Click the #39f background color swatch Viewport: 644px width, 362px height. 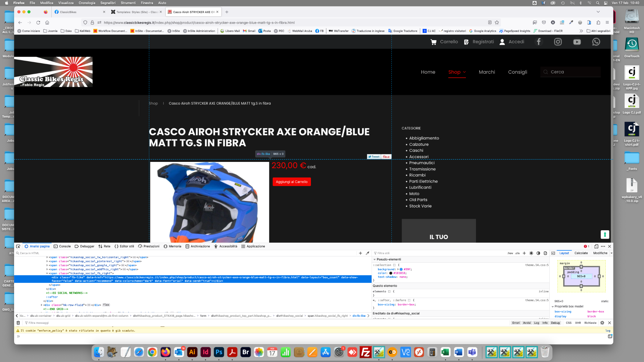click(401, 269)
